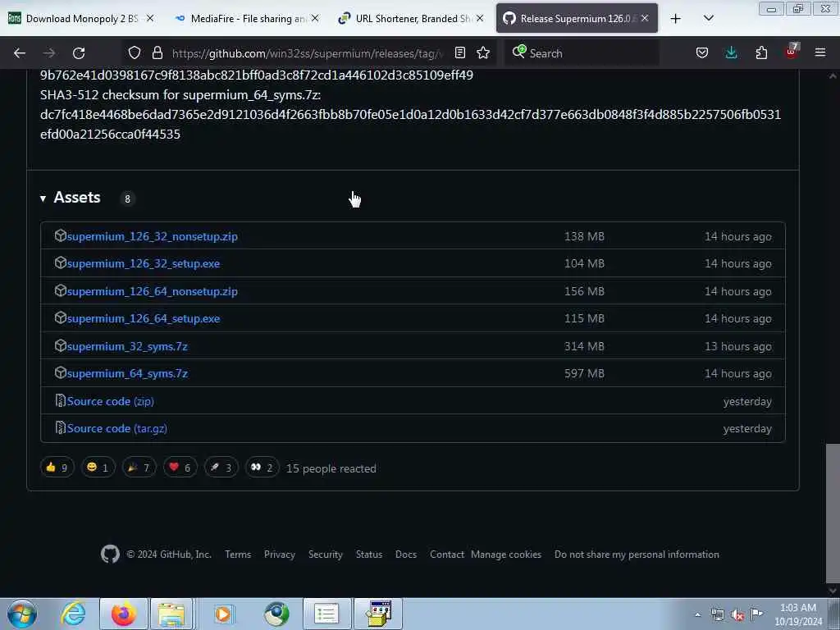The height and width of the screenshot is (630, 840).
Task: Open the Status footer link
Action: (x=369, y=555)
